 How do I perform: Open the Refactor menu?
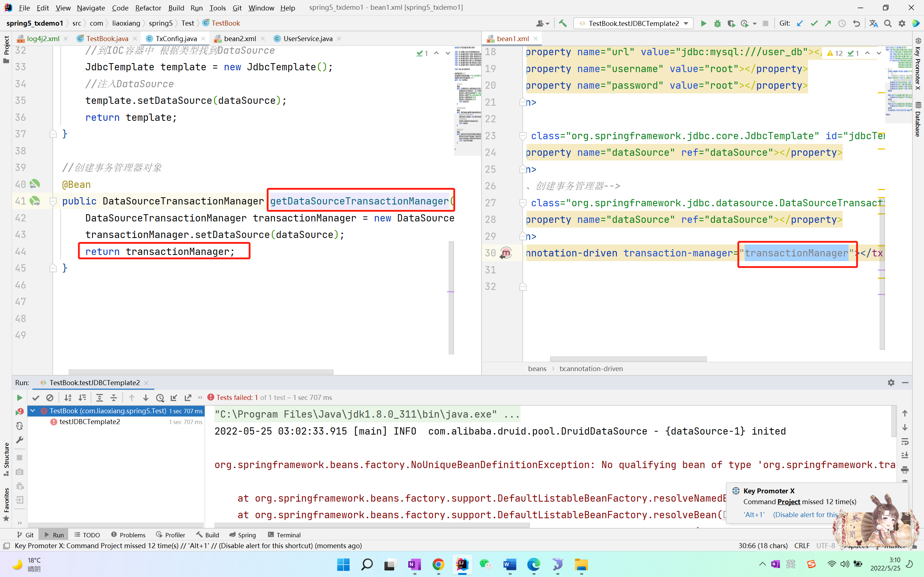tap(148, 8)
